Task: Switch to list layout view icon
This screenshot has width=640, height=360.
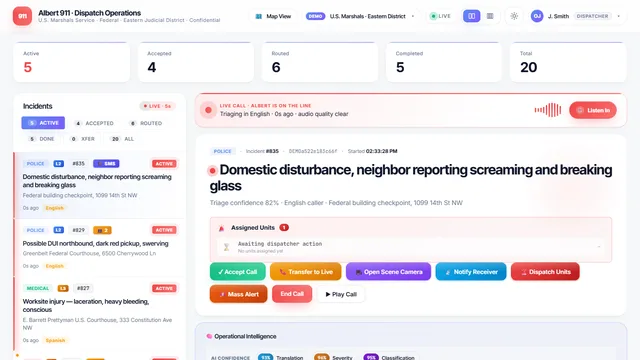Action: click(x=490, y=16)
